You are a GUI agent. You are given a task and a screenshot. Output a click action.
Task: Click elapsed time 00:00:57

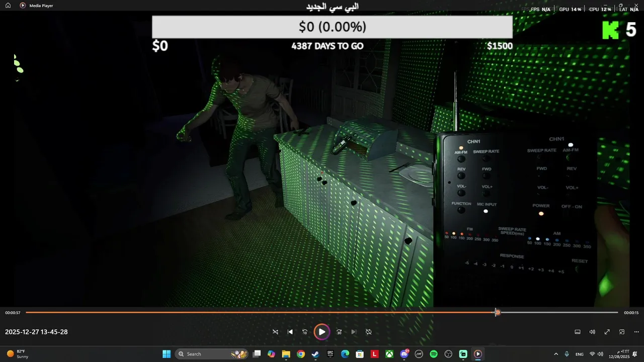(x=13, y=313)
